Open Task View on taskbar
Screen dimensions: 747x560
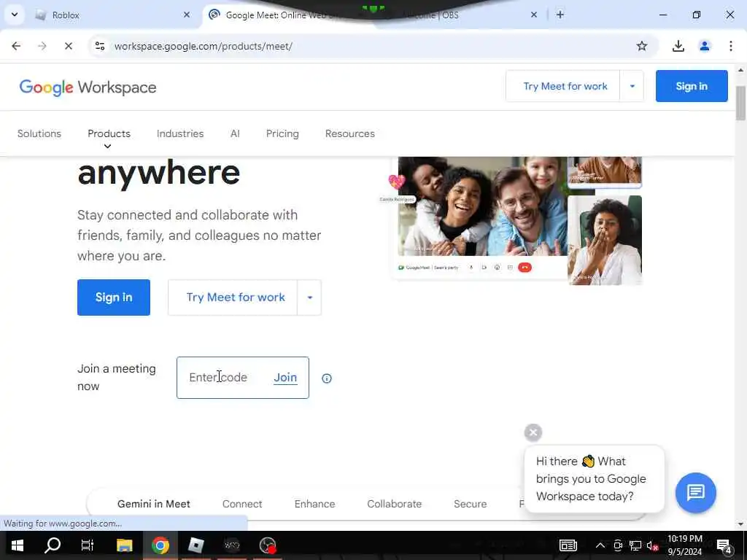[88, 545]
